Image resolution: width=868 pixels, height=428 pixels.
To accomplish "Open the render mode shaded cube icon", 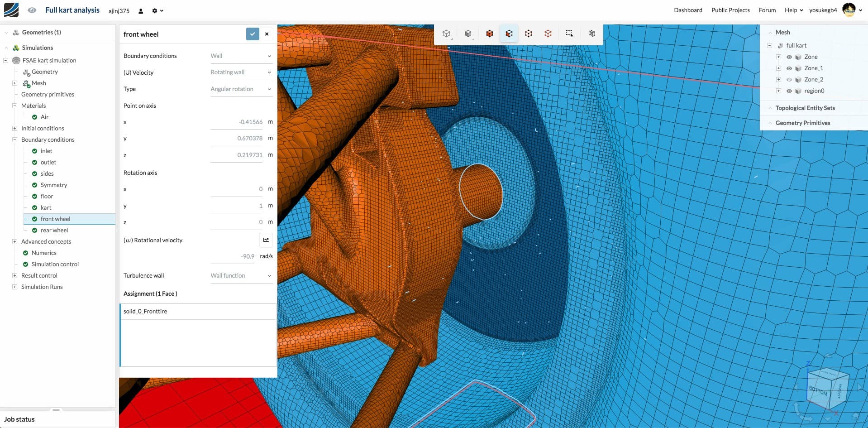I will click(x=468, y=34).
